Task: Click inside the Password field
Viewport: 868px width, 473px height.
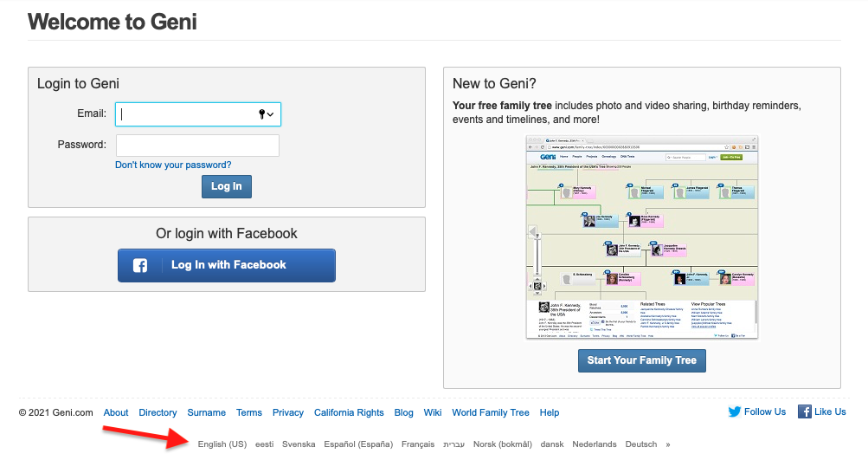Action: point(197,146)
